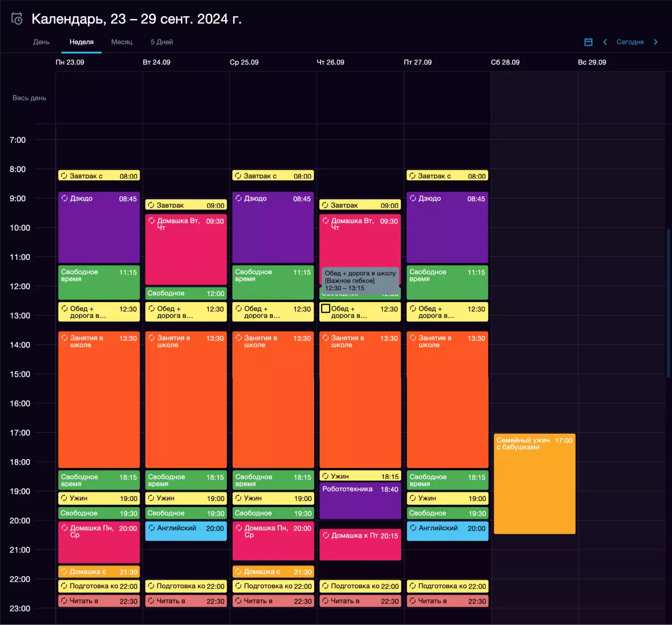Open Thursday's Ужин 18:15 event
Viewport: 672px width, 625px height.
[x=360, y=476]
